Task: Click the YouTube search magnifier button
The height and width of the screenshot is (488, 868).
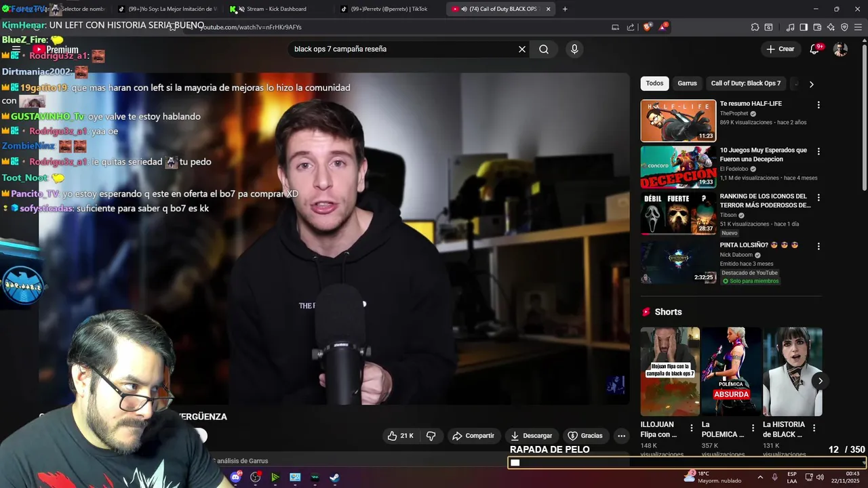Action: pos(544,49)
